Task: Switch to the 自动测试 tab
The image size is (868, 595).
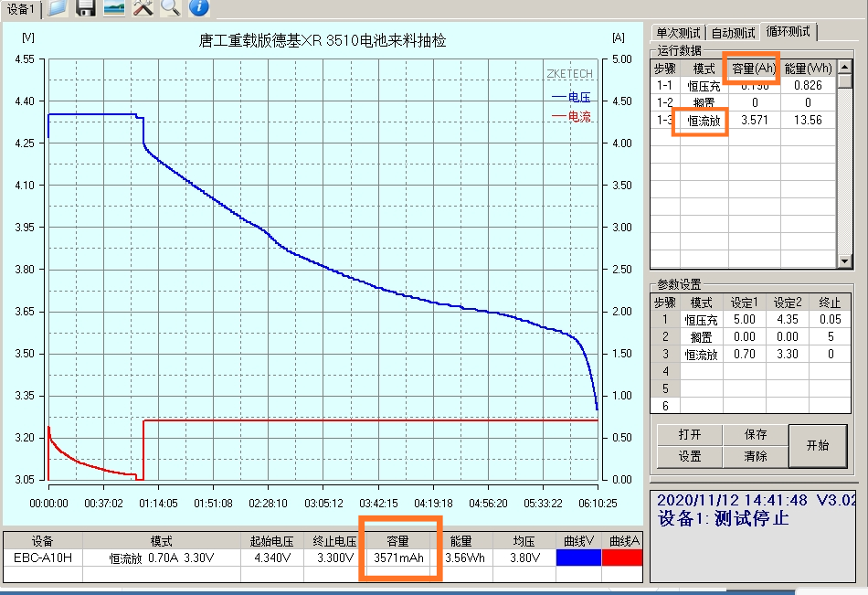Action: [733, 33]
